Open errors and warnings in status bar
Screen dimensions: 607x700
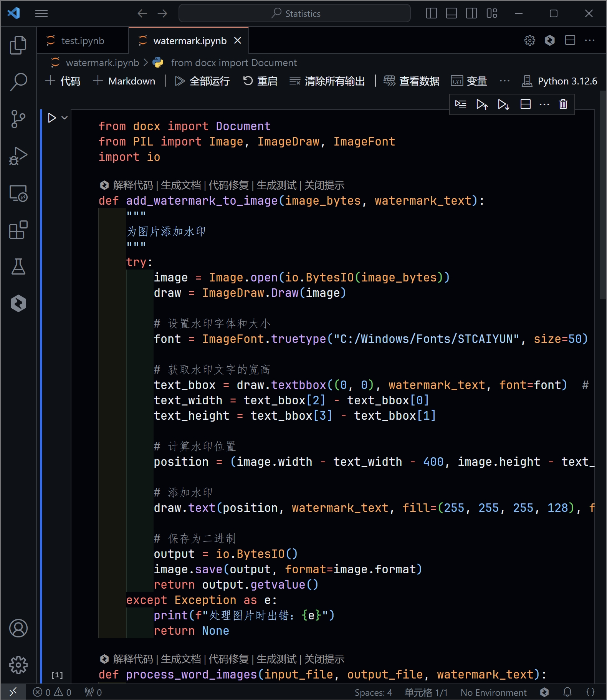click(52, 692)
